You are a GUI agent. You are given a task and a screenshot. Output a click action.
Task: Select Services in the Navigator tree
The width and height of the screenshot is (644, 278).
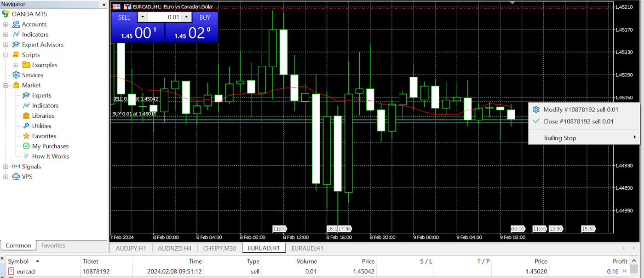32,75
